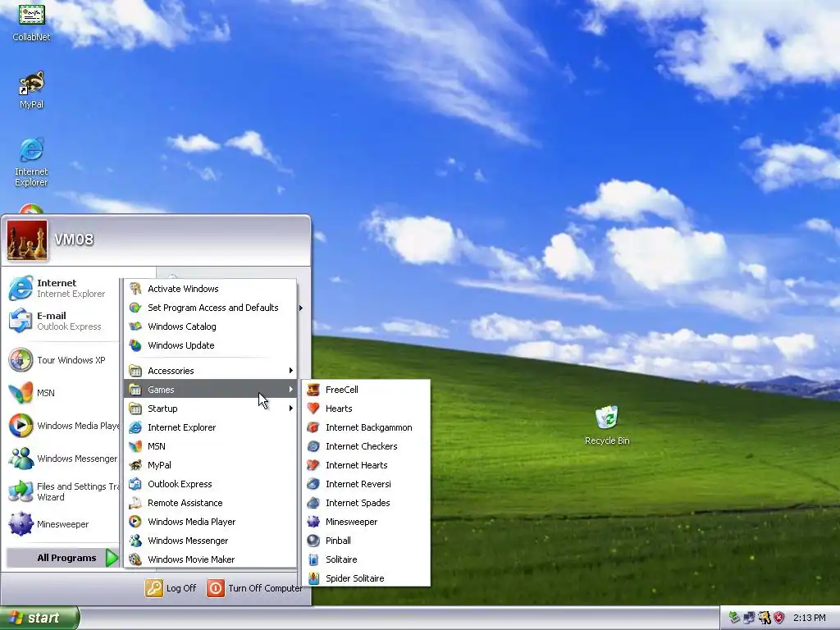Click Files and Settings Transfer Wizard icon
This screenshot has height=630, width=840.
pos(21,491)
